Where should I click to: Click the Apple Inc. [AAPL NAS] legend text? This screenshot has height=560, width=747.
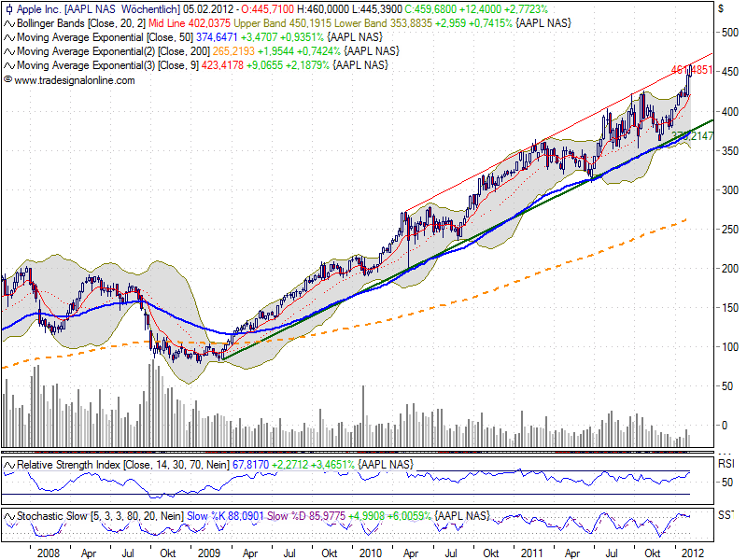click(65, 9)
